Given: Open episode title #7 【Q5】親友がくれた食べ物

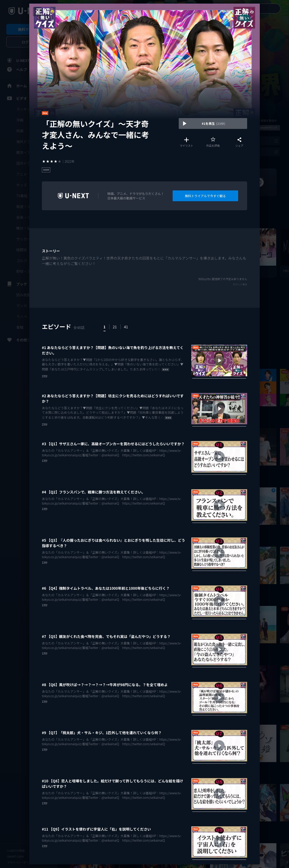Looking at the screenshot, I should pyautogui.click(x=106, y=637).
